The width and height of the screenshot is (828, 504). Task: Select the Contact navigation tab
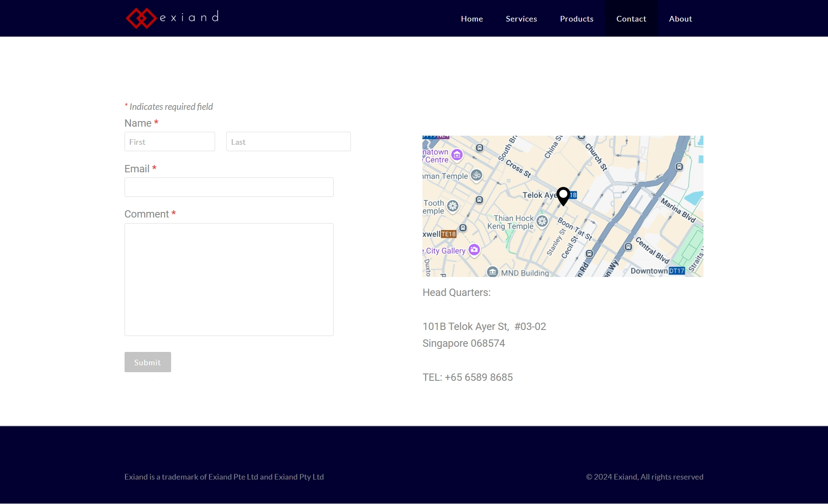631,19
